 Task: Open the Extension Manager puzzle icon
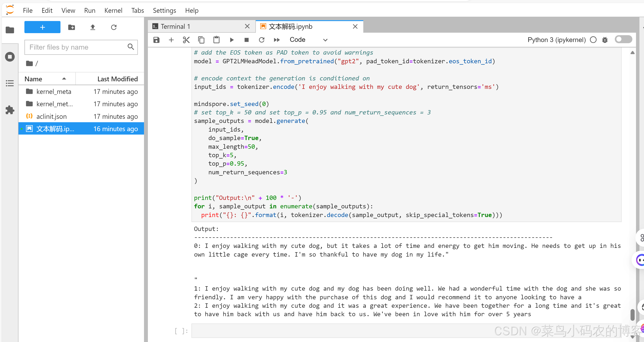coord(10,110)
